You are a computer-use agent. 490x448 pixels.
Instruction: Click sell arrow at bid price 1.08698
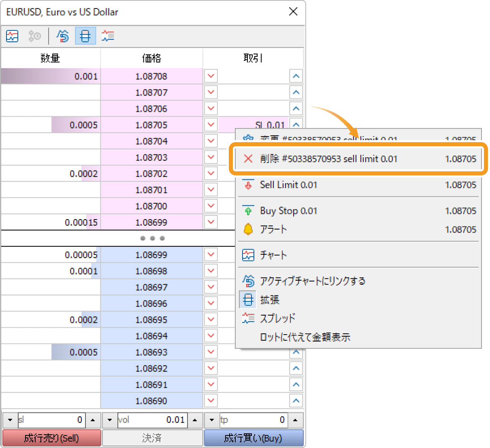(211, 271)
